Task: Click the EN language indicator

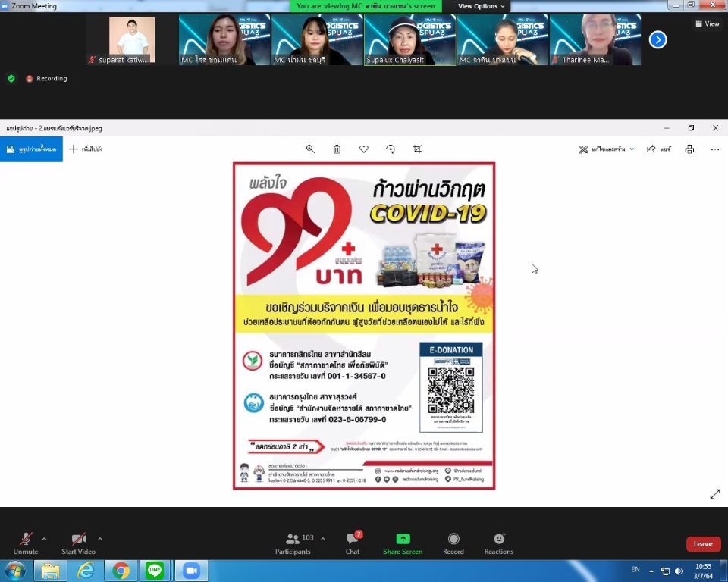Action: point(635,569)
